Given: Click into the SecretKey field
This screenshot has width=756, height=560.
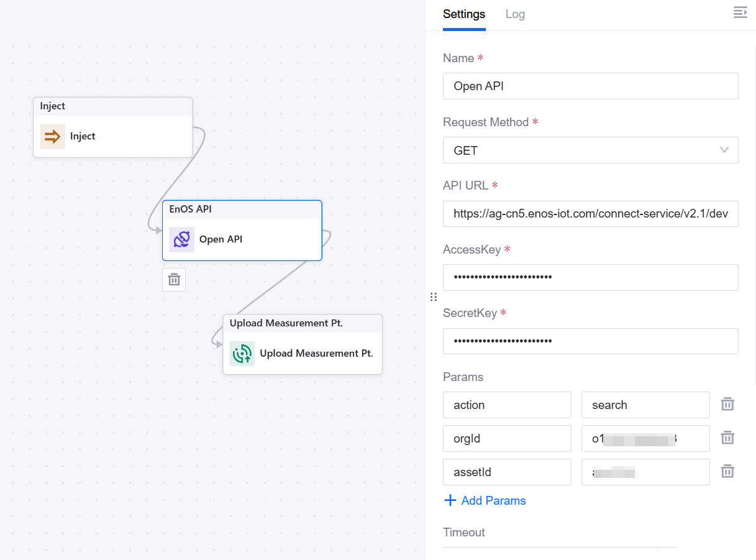Looking at the screenshot, I should point(590,341).
